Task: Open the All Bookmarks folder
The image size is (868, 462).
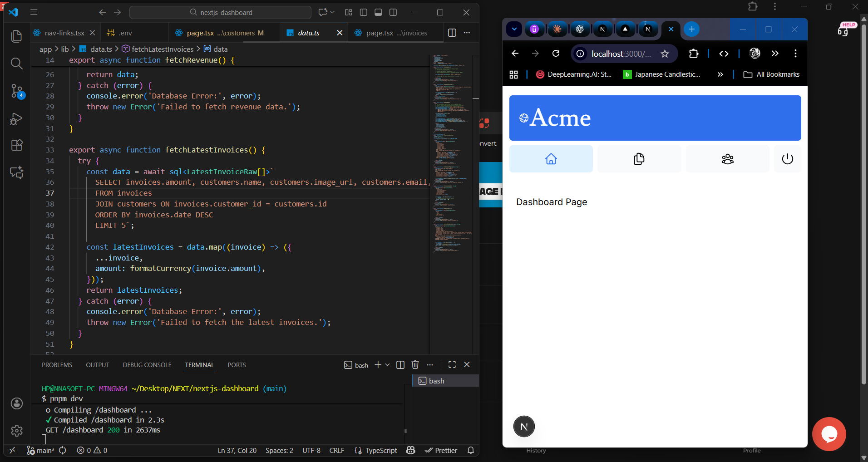Action: 772,74
